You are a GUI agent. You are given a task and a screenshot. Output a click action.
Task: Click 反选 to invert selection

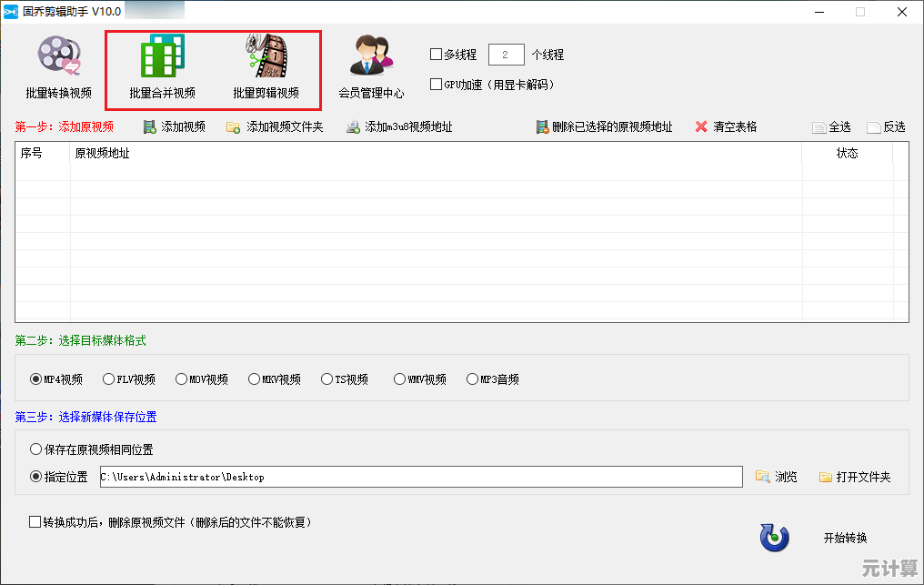pyautogui.click(x=887, y=127)
